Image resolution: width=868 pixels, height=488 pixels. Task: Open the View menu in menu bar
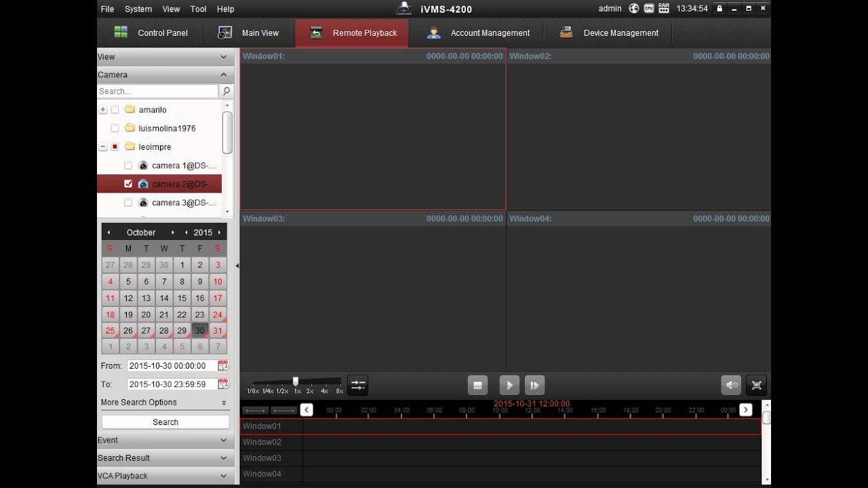click(171, 9)
